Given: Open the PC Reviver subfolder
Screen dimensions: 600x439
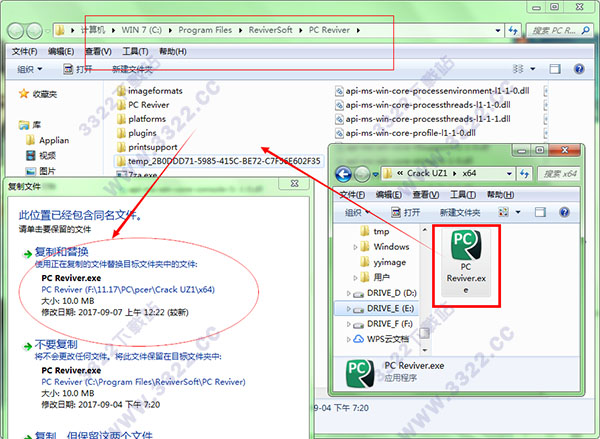Looking at the screenshot, I should pos(143,105).
